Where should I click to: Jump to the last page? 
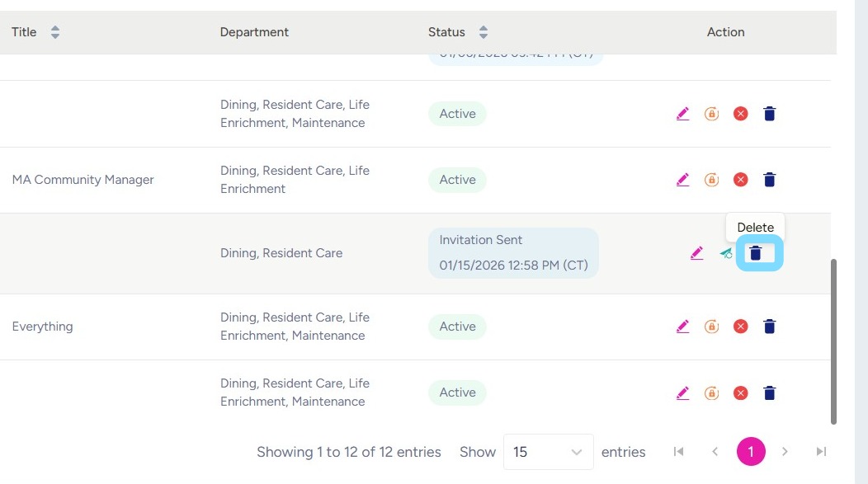(821, 452)
